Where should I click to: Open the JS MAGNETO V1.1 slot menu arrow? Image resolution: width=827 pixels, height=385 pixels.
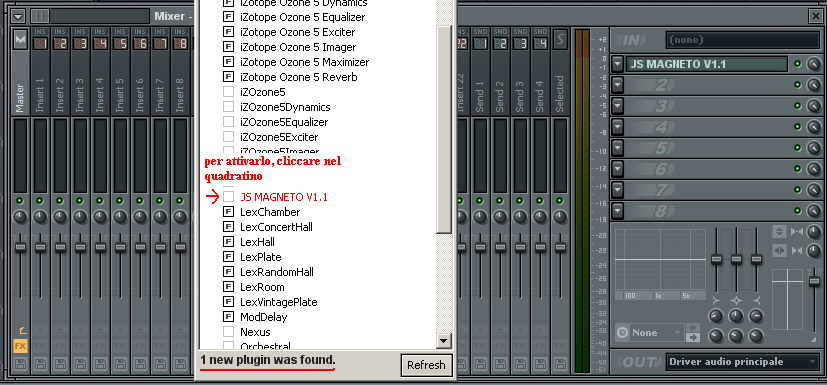tap(618, 64)
